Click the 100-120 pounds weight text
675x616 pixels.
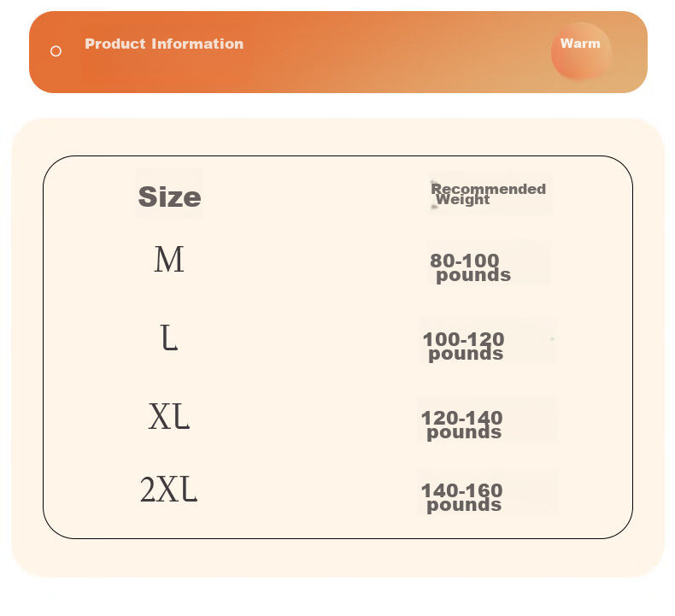coord(465,346)
